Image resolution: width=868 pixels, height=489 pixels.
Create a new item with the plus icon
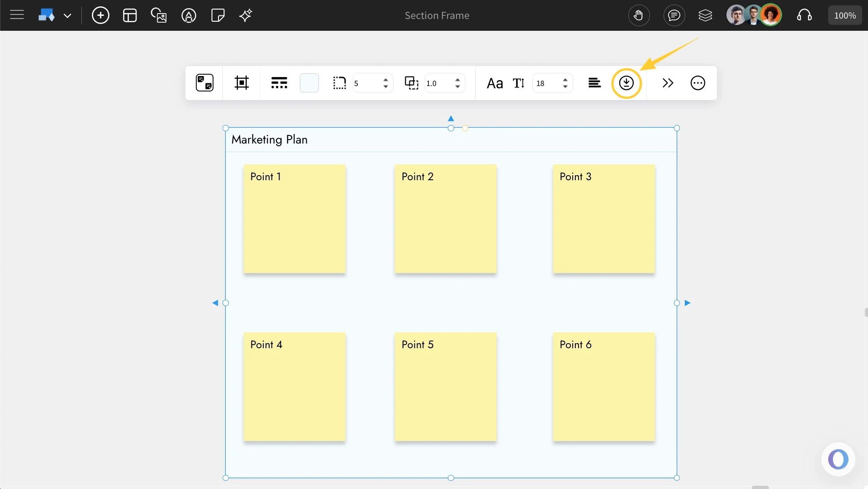(100, 15)
